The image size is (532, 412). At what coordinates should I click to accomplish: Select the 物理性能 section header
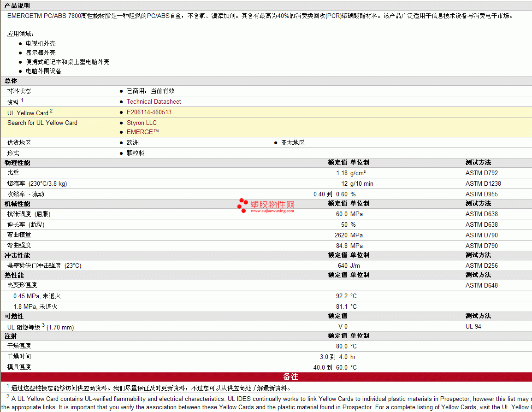coord(17,163)
